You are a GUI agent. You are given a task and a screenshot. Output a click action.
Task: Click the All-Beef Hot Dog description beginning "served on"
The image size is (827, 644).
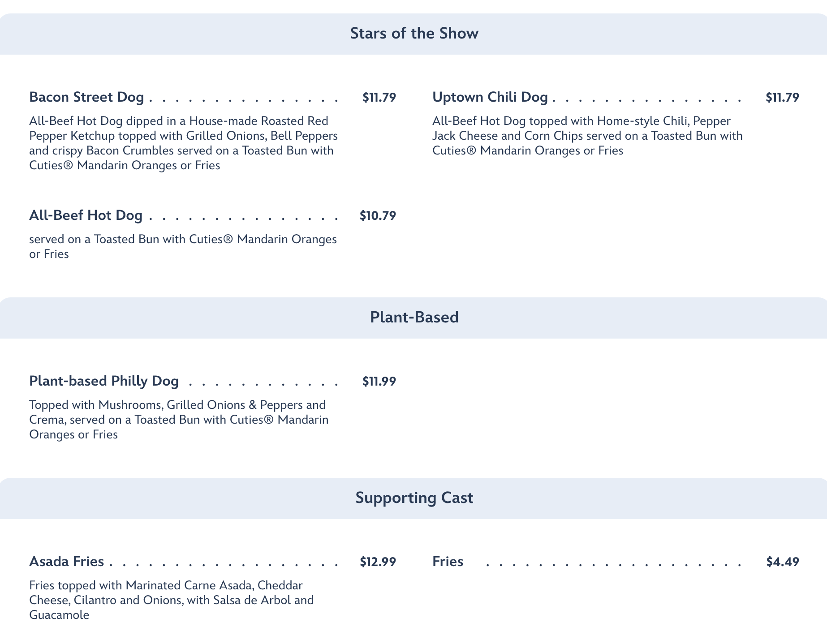click(183, 246)
